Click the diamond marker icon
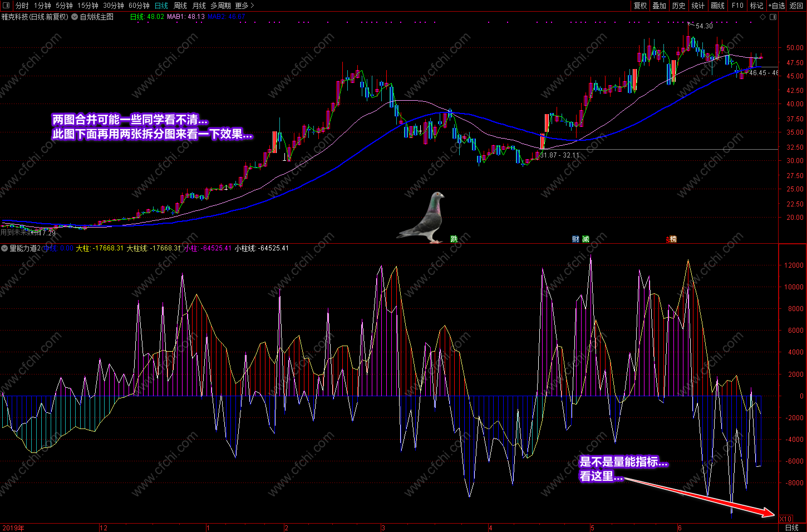Image resolution: width=807 pixels, height=532 pixels. [762, 17]
